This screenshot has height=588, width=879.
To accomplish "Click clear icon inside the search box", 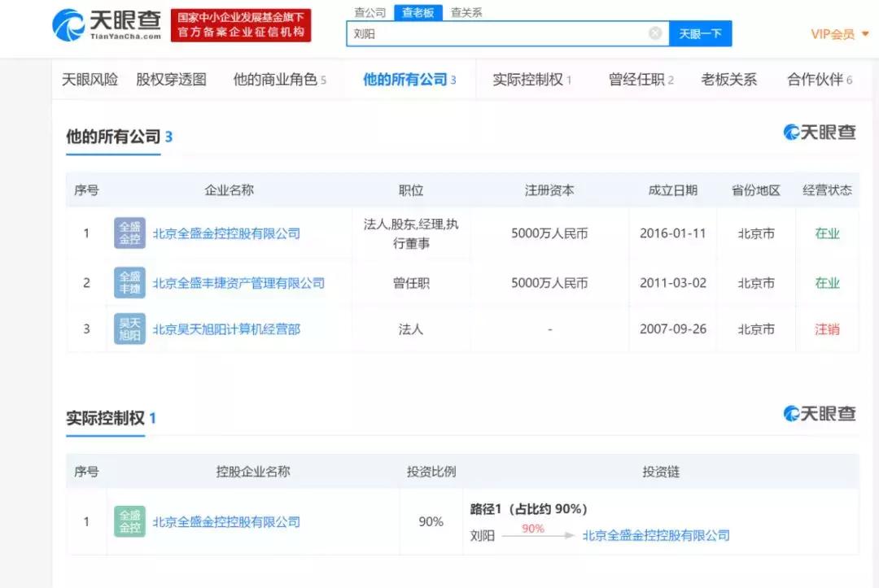I will pos(656,33).
